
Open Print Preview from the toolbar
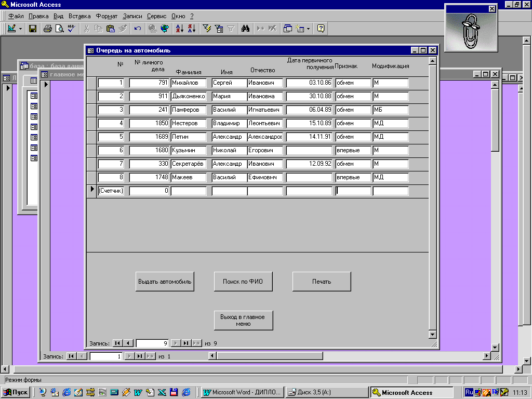click(x=59, y=29)
